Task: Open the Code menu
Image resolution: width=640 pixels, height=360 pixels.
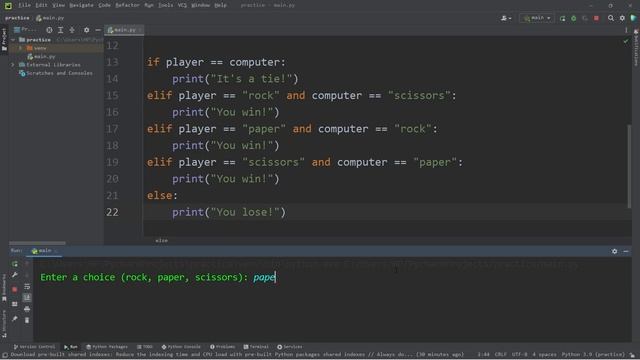Action: point(104,5)
